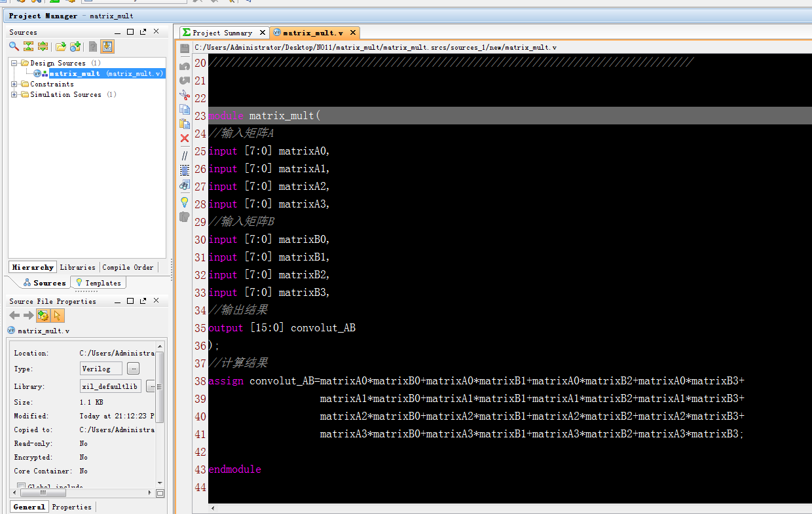Minimize the Source File Properties panel
This screenshot has height=514, width=812.
click(117, 301)
